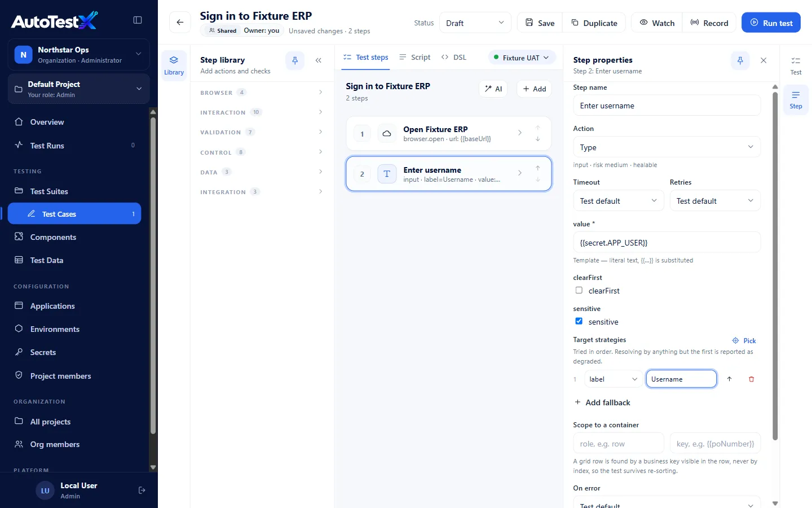This screenshot has width=812, height=508.
Task: Switch to the Script tab
Action: (x=414, y=57)
